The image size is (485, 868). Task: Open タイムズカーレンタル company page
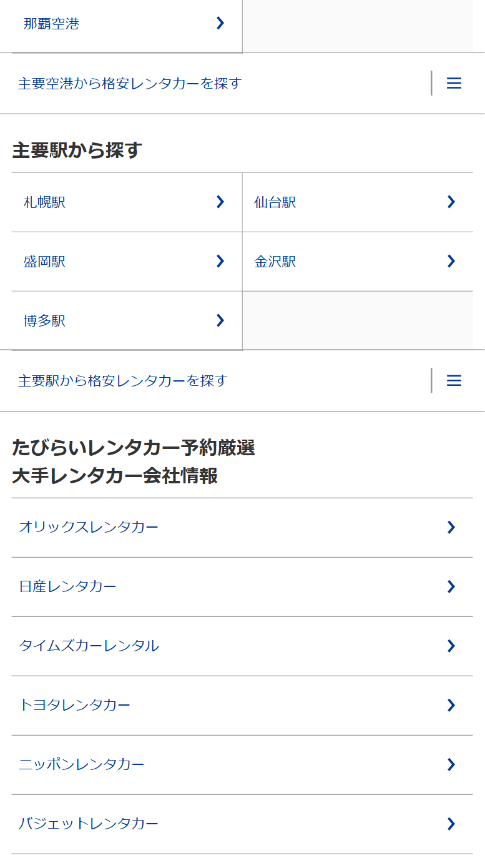pyautogui.click(x=89, y=646)
